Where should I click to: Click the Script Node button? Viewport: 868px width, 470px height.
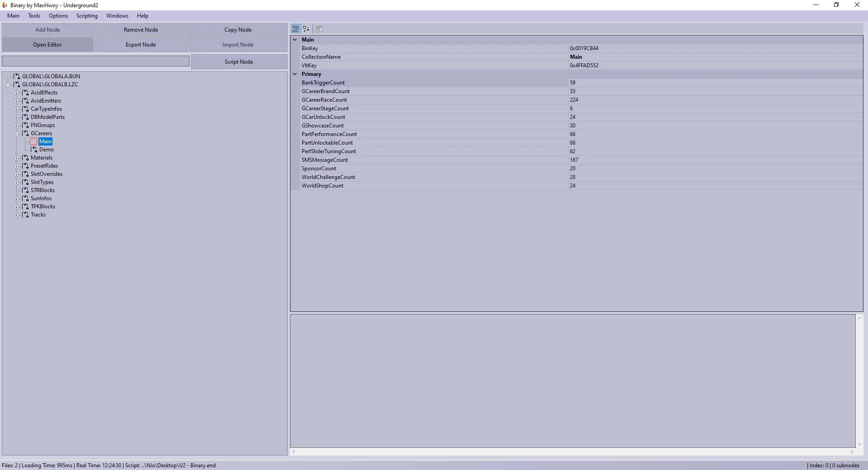coord(239,62)
